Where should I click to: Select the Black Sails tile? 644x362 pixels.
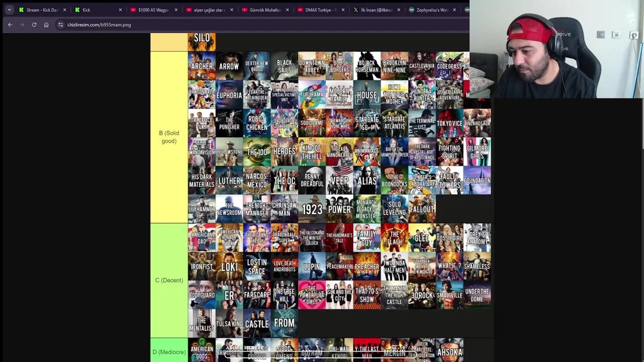[284, 66]
